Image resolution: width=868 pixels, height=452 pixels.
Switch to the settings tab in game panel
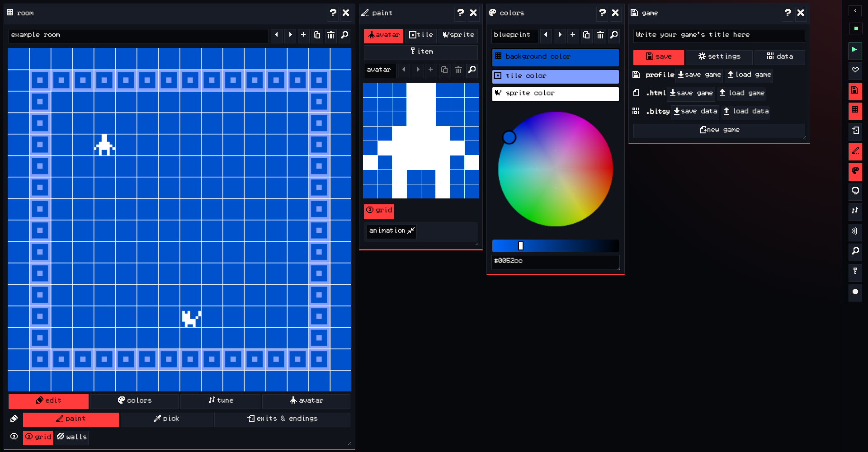719,57
